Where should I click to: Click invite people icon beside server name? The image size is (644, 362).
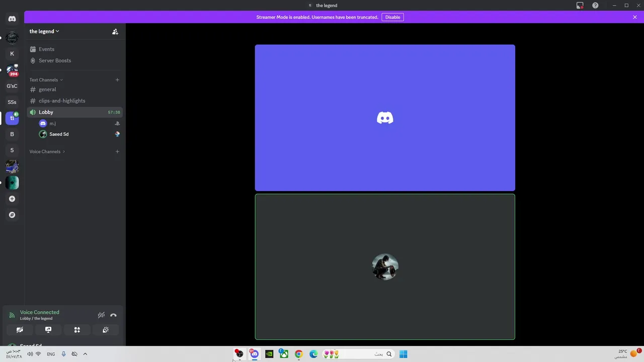115,32
